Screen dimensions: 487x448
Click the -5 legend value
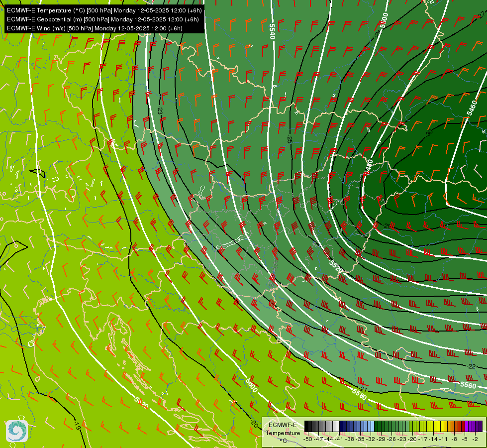tap(465, 439)
